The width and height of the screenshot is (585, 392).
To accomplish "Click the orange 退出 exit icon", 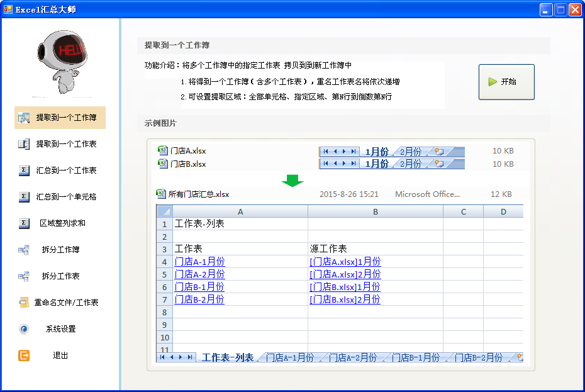I will pos(24,356).
